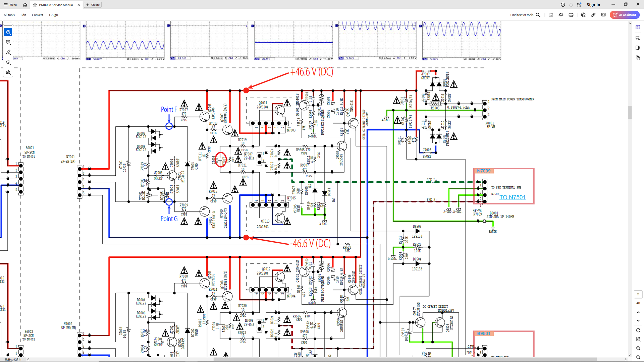Click the AI Assistant button
This screenshot has width=644, height=362.
click(625, 15)
